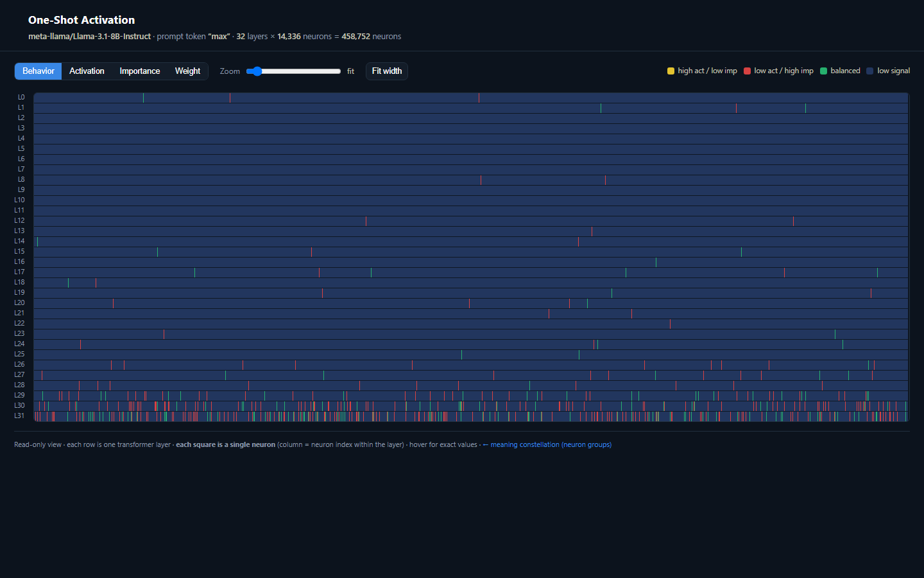Select the L22 layer label
This screenshot has width=924, height=578.
click(19, 324)
